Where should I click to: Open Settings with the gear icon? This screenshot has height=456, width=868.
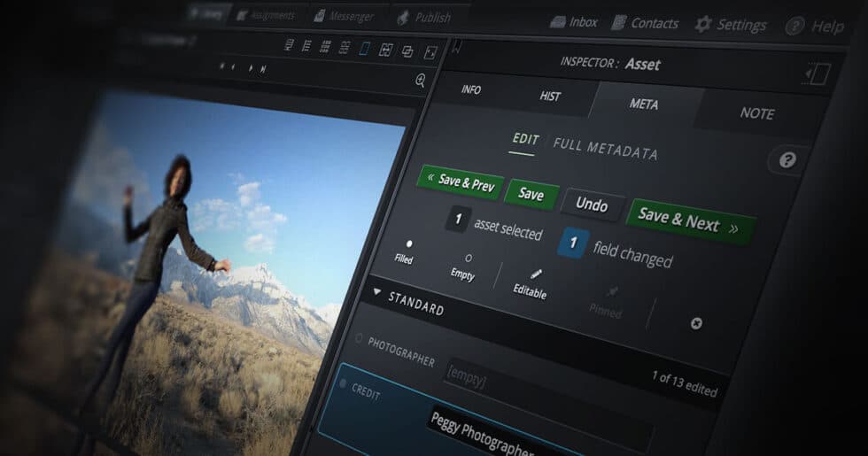731,25
